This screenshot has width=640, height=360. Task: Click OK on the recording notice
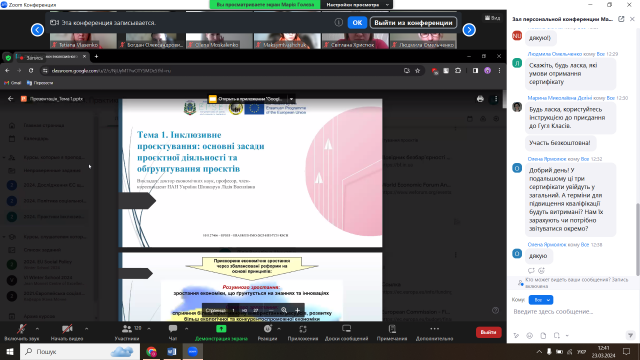point(357,22)
